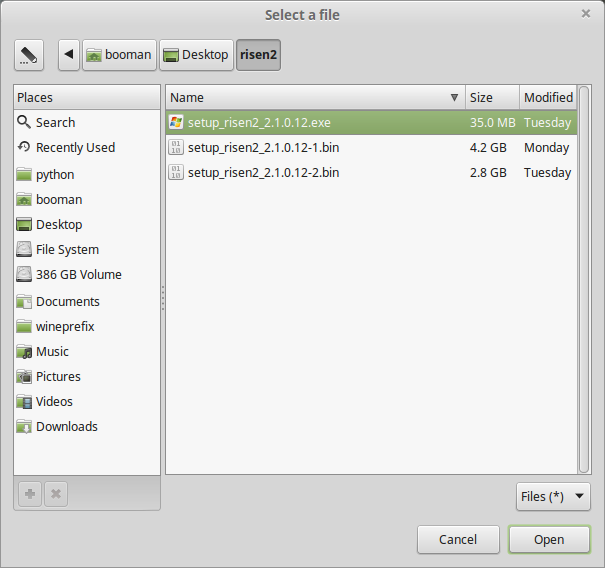
Task: Open the Files (*) filter dropdown
Action: coord(553,497)
